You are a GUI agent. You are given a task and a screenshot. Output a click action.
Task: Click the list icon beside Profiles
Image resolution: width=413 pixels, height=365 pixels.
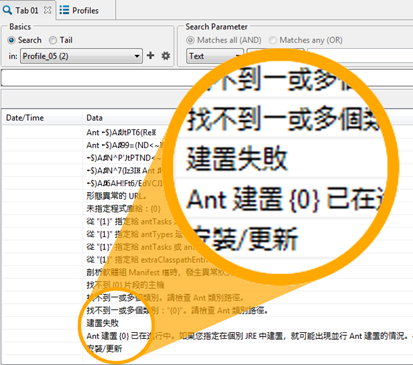coord(64,10)
